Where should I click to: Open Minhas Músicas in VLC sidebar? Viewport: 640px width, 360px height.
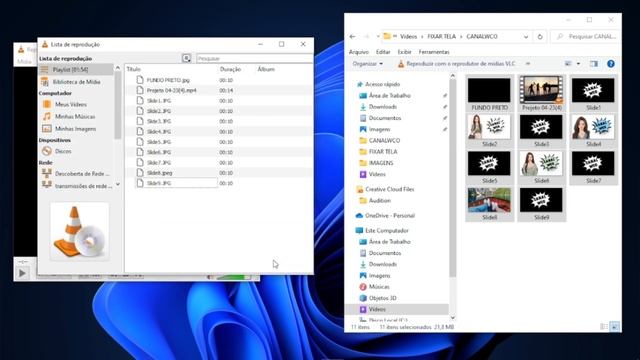click(75, 117)
